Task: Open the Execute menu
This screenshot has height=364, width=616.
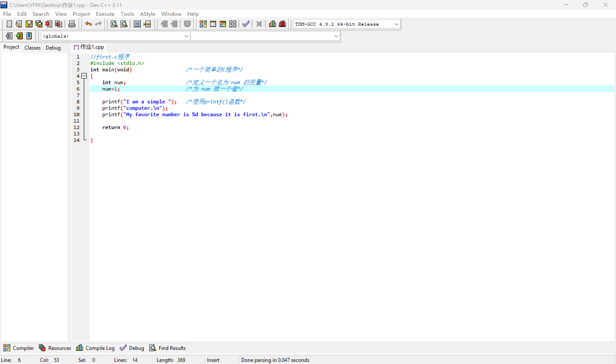Action: (x=105, y=14)
